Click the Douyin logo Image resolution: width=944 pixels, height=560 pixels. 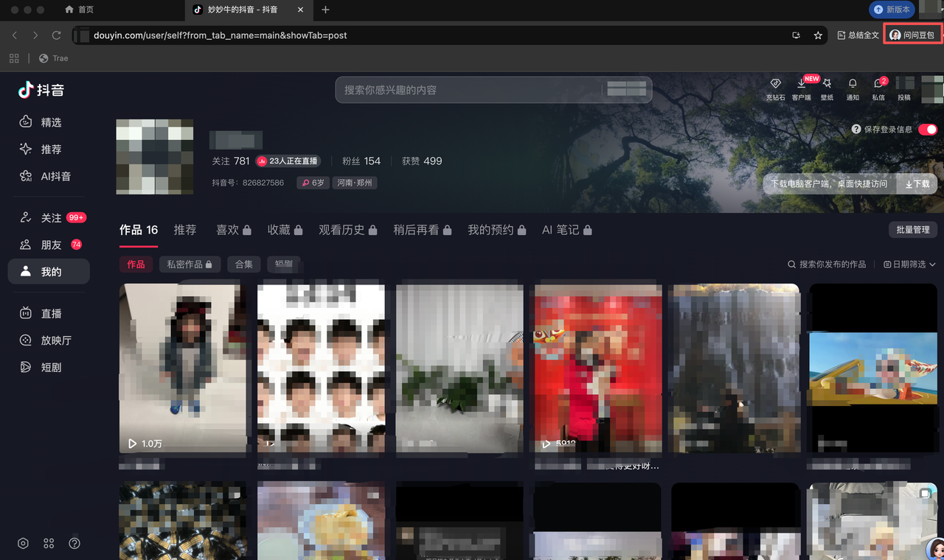pyautogui.click(x=42, y=90)
